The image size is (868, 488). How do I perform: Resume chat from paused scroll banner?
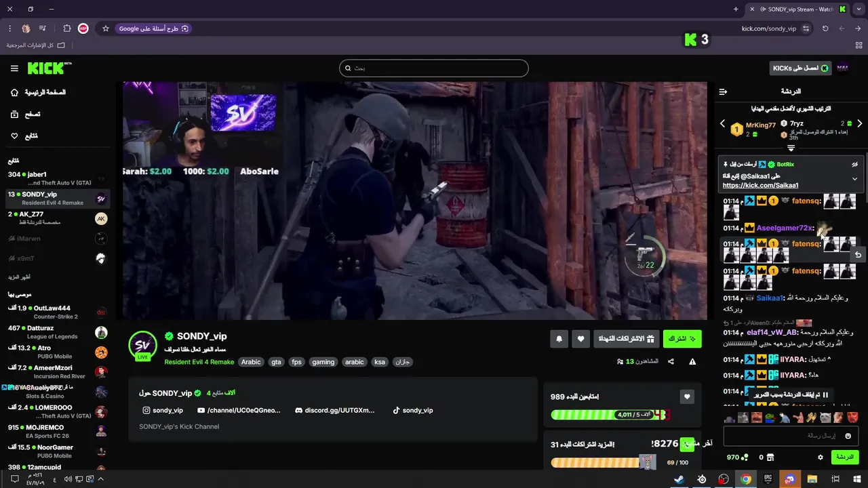791,394
